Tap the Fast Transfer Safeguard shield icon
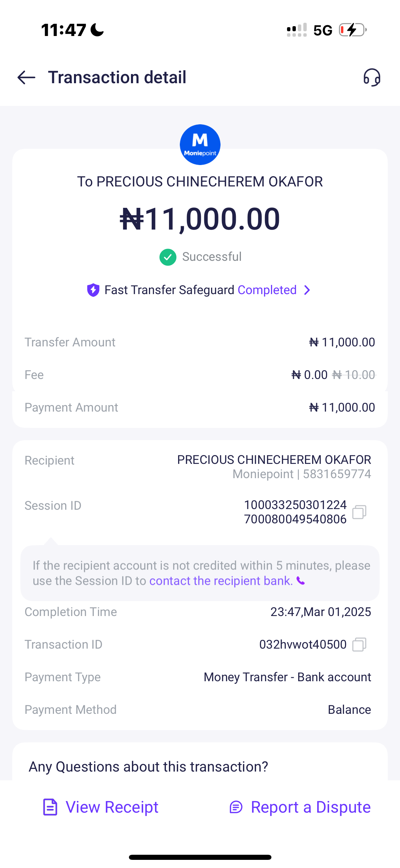This screenshot has width=400, height=868. click(x=93, y=290)
